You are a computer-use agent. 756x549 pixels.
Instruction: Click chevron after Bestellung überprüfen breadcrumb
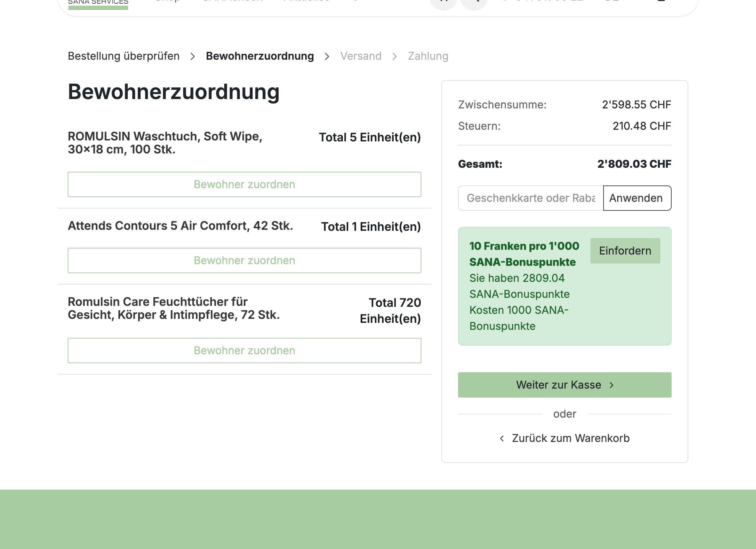pos(193,56)
